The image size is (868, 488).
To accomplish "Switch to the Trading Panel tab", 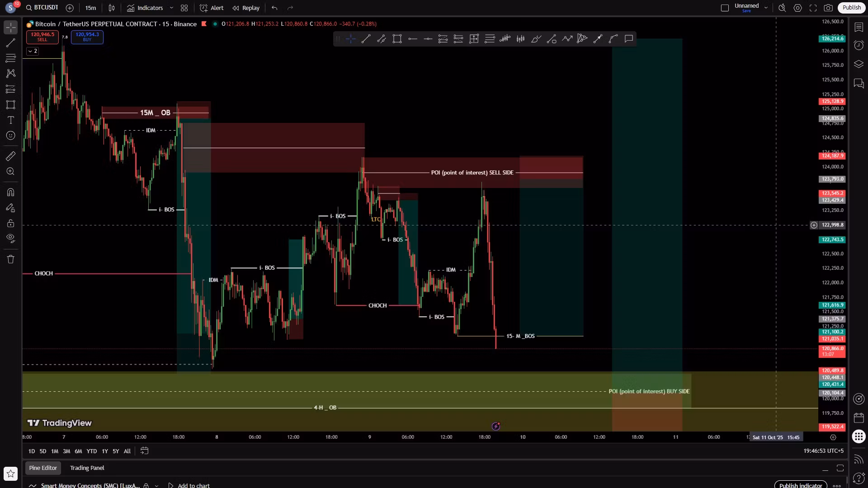I will (x=87, y=468).
